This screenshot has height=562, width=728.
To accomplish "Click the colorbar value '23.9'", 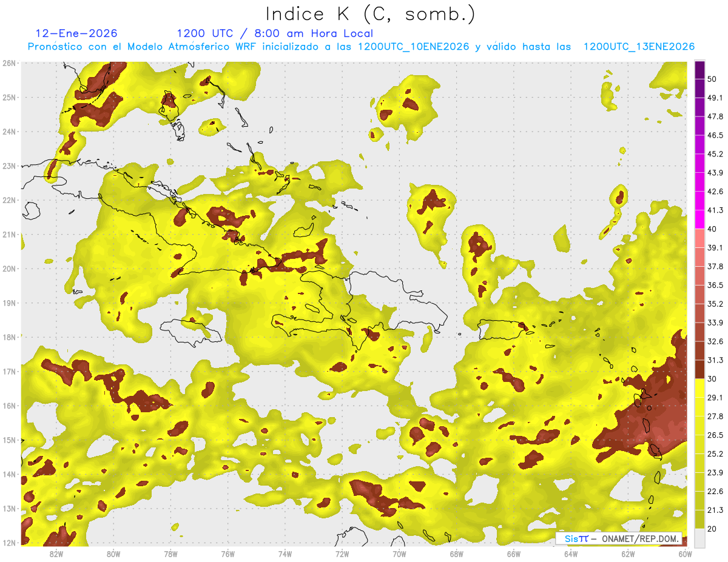I will point(715,472).
